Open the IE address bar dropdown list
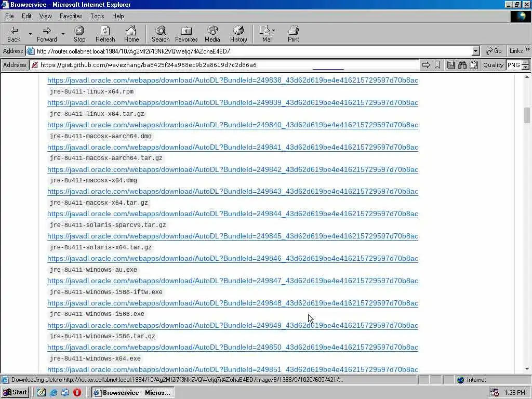This screenshot has height=399, width=532. [x=476, y=51]
